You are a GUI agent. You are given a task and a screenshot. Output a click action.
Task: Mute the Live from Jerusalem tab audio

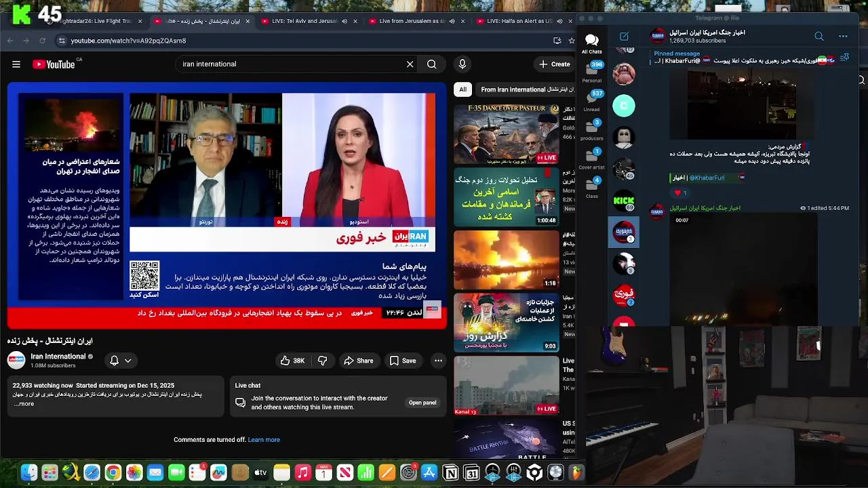452,21
